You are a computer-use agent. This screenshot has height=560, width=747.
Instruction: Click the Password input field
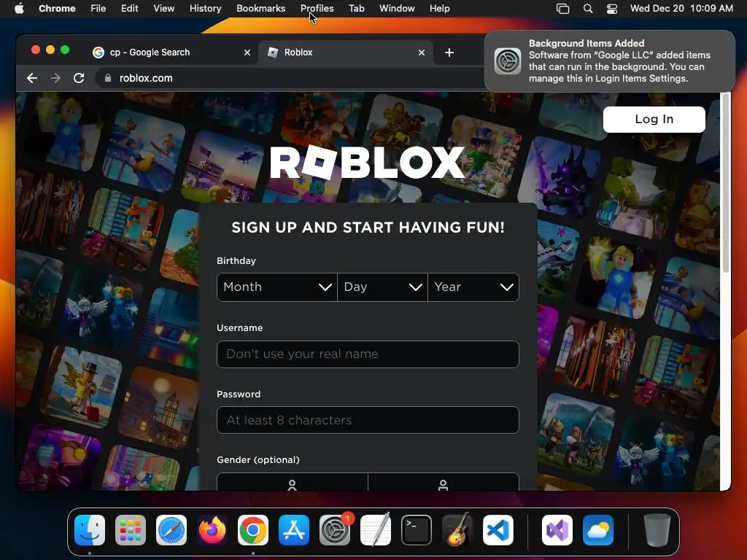coord(368,420)
